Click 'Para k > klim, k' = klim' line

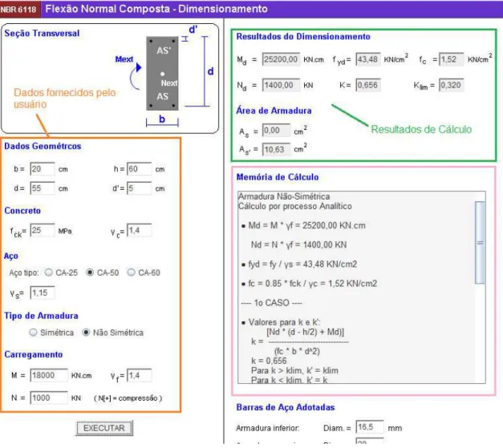(294, 371)
